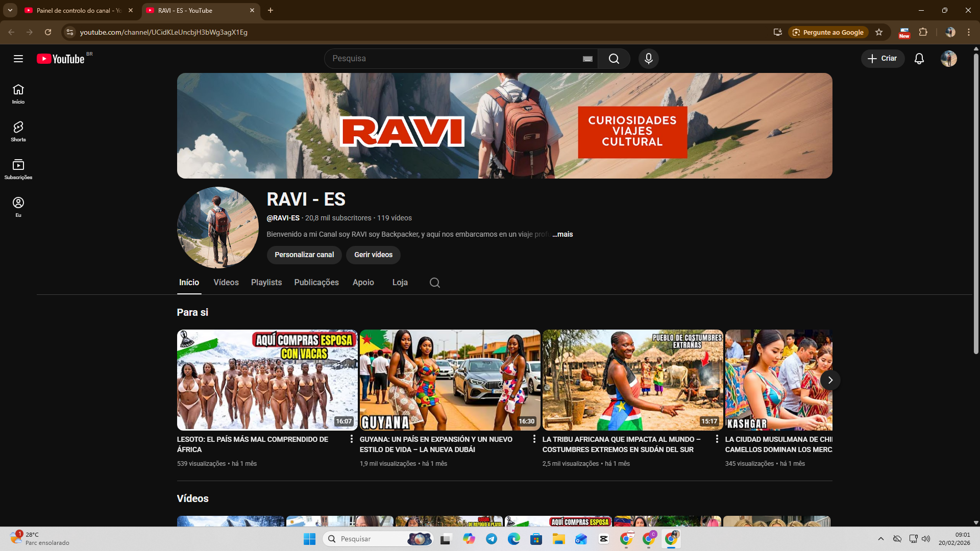Open three-dot options for GUYANA video
980x551 pixels.
click(534, 439)
